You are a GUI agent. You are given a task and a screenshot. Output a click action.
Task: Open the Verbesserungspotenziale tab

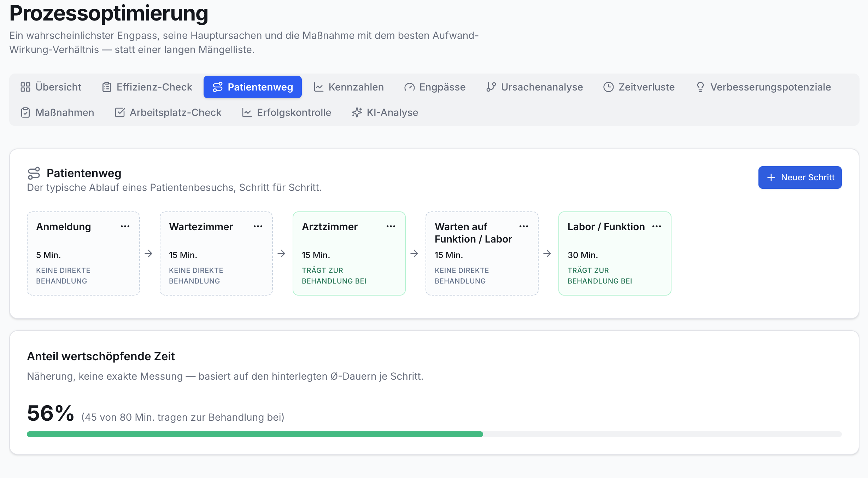click(x=763, y=87)
